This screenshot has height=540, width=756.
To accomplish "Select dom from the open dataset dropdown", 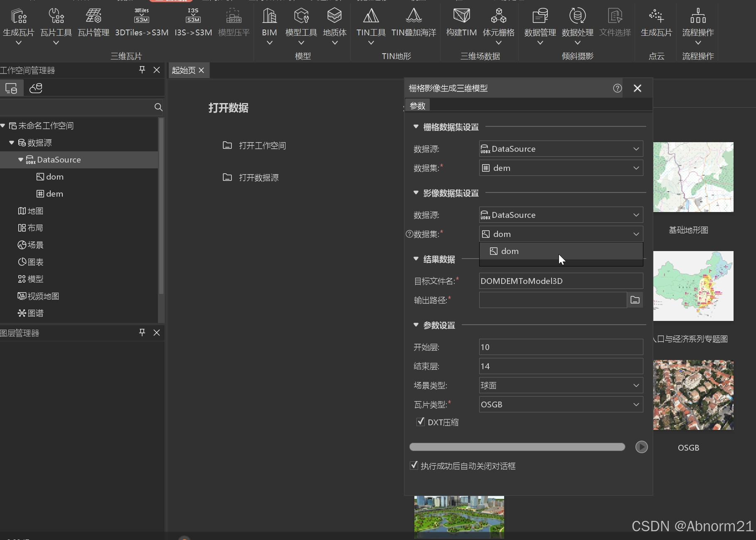I will [x=510, y=251].
